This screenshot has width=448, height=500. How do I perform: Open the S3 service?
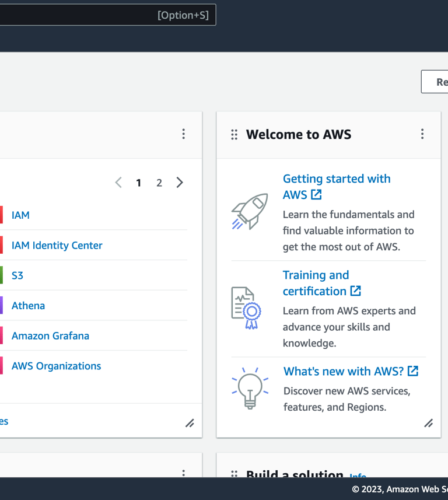point(17,275)
